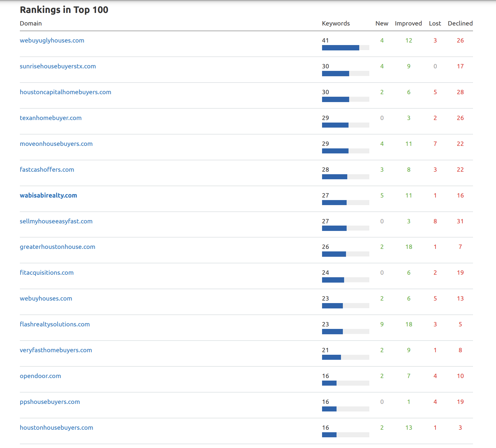Image resolution: width=496 pixels, height=448 pixels.
Task: Click New value 5 for wabisabirealty.com
Action: click(x=382, y=195)
